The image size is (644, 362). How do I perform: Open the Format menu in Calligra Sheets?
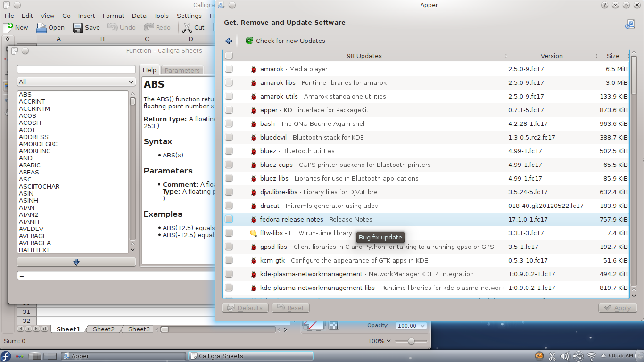[x=114, y=16]
